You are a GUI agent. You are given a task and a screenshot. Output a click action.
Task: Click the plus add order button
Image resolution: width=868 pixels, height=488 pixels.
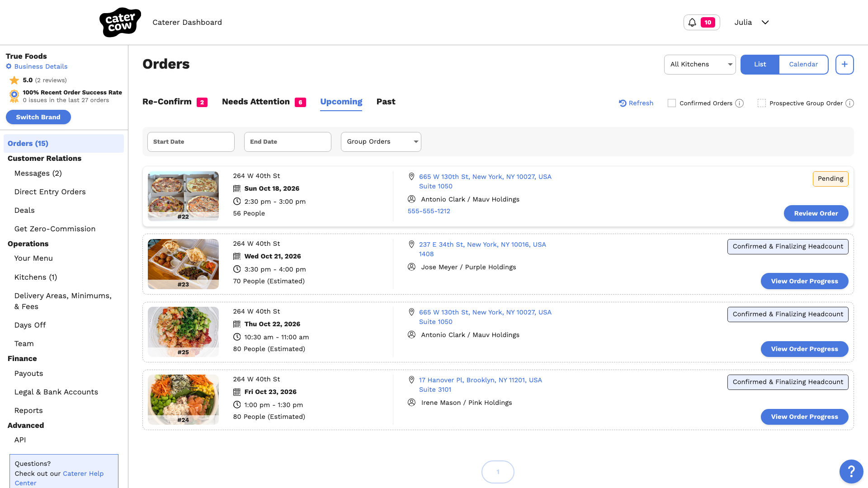tap(844, 64)
